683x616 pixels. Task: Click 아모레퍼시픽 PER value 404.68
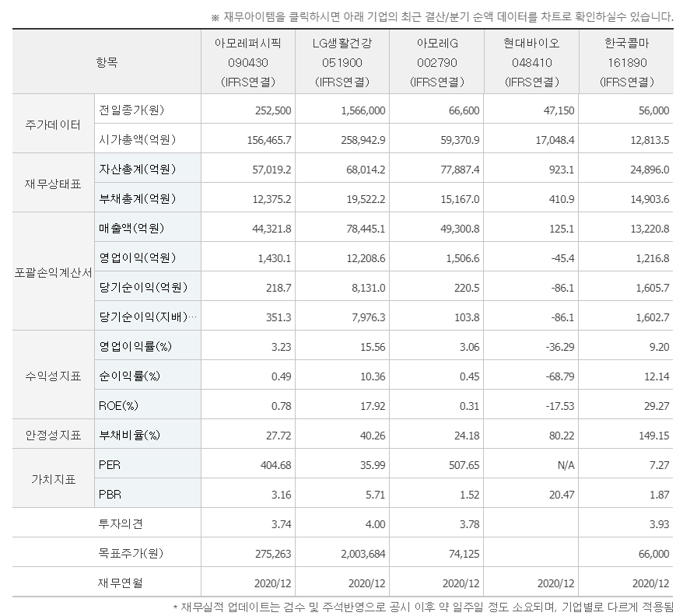coord(276,465)
